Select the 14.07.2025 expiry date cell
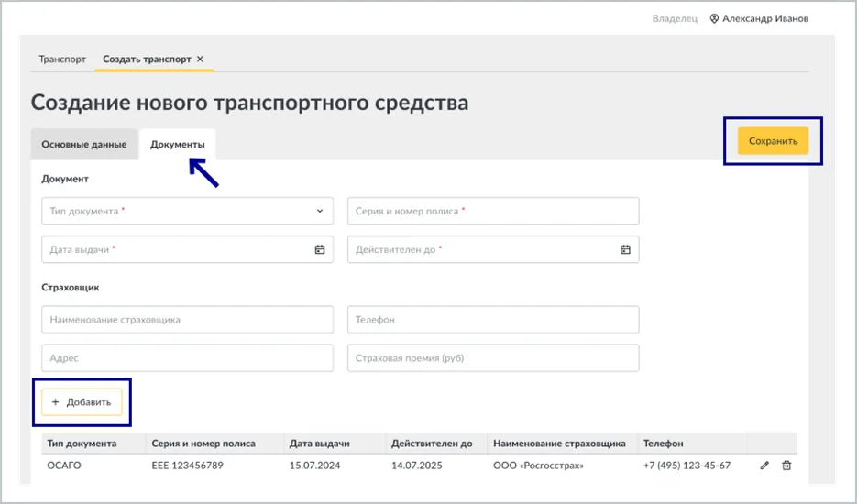This screenshot has height=504, width=857. tap(417, 466)
